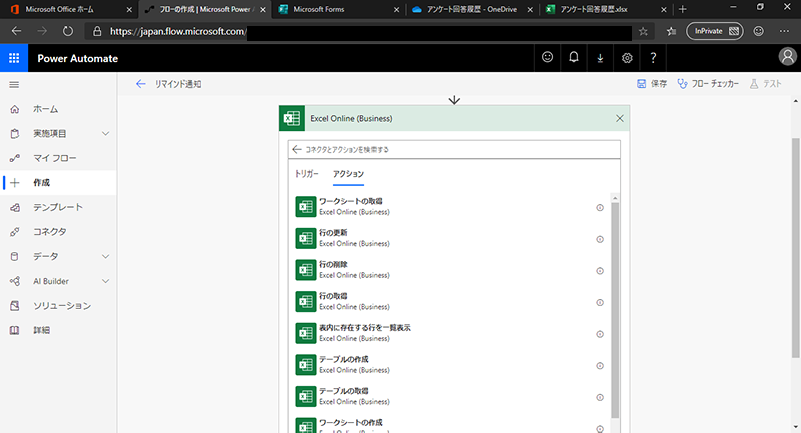The image size is (801, 433).
Task: Open the browser favorites list icon
Action: pos(671,32)
